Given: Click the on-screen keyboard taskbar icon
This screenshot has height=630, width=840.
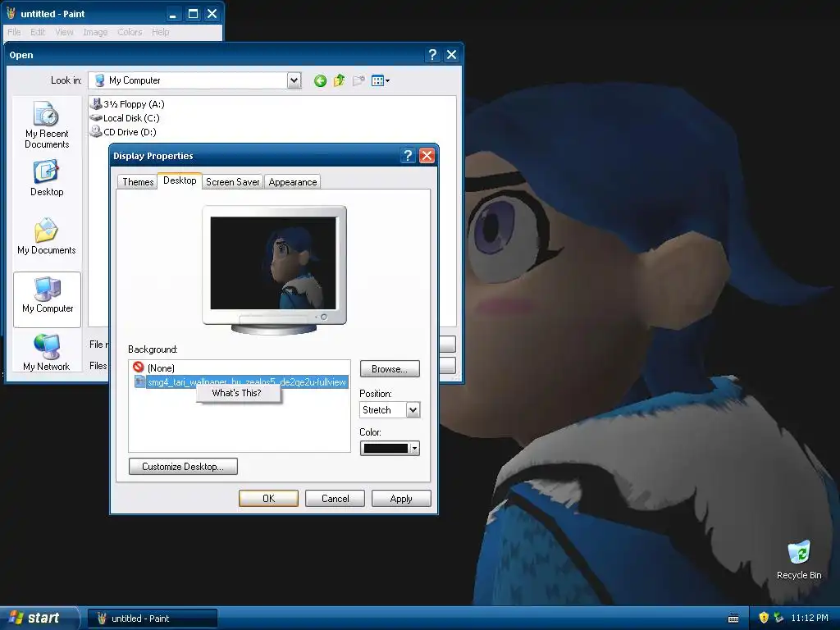Looking at the screenshot, I should coord(733,619).
